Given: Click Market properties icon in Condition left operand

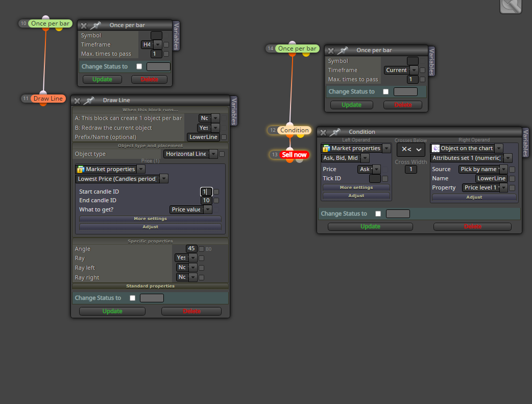Looking at the screenshot, I should point(326,148).
